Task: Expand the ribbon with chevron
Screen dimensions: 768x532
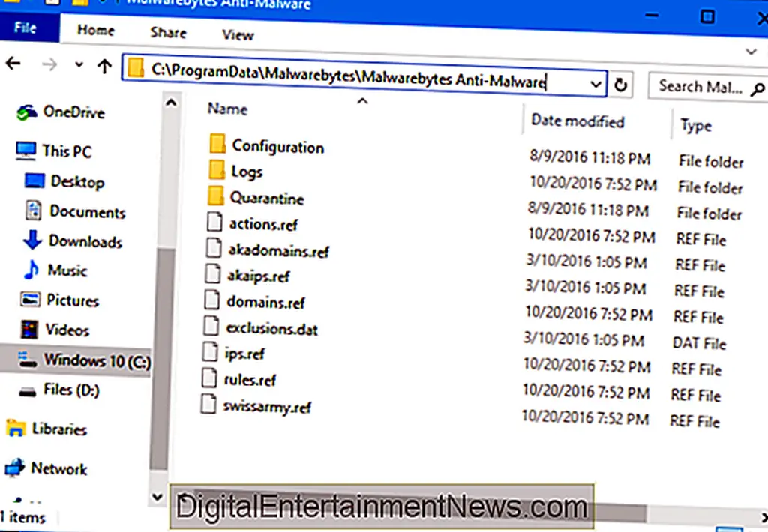Action: tap(751, 52)
